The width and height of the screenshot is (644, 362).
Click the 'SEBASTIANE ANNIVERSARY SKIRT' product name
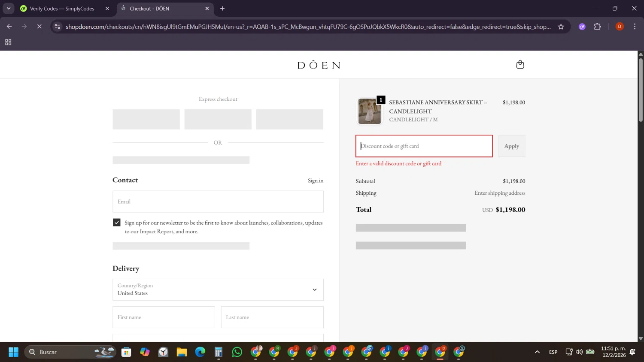point(438,107)
